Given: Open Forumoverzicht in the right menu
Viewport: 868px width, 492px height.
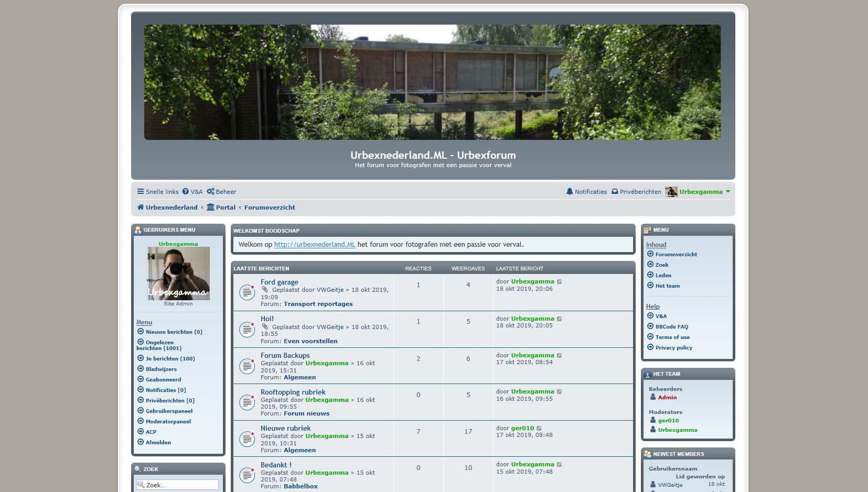Looking at the screenshot, I should 676,255.
